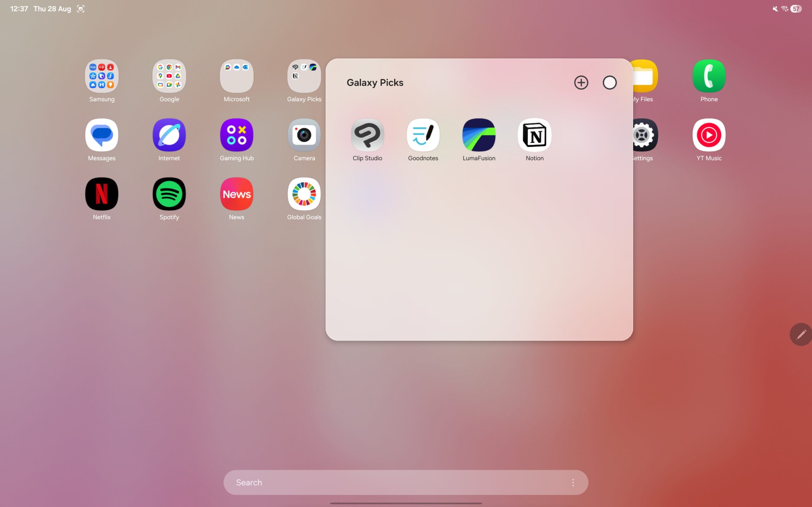Image resolution: width=812 pixels, height=507 pixels.
Task: Expand the Microsoft apps folder
Action: (237, 76)
